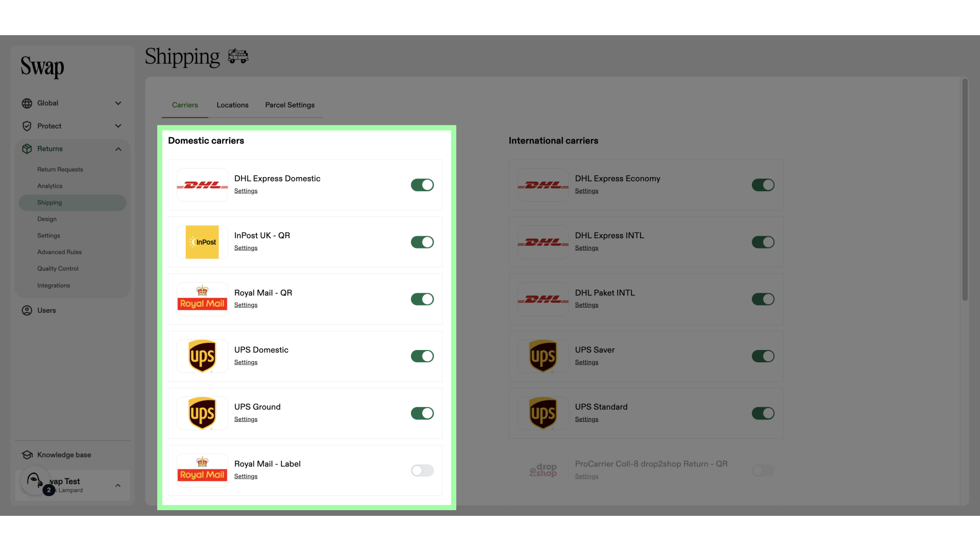Click the drop2shop ProCarrier logo
The width and height of the screenshot is (980, 551).
(x=543, y=470)
